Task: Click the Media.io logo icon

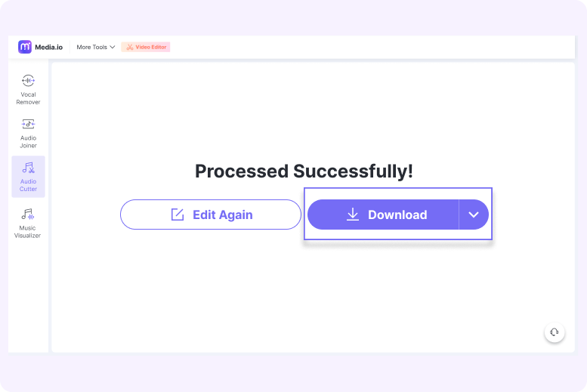Action: 25,47
